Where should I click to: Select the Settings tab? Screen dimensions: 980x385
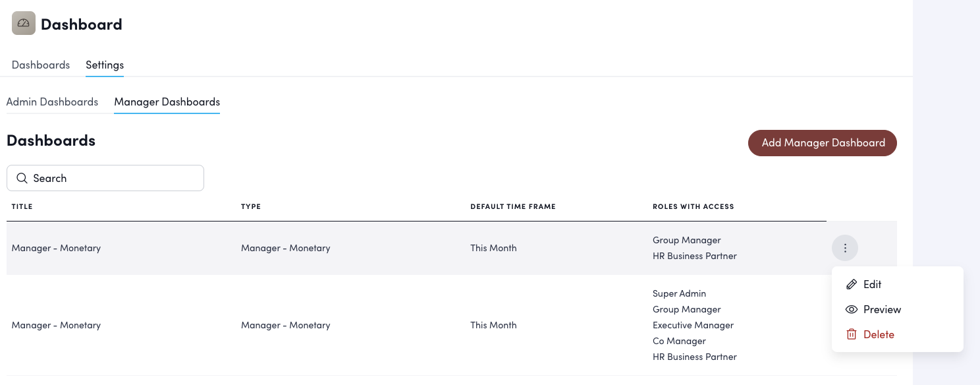coord(105,65)
